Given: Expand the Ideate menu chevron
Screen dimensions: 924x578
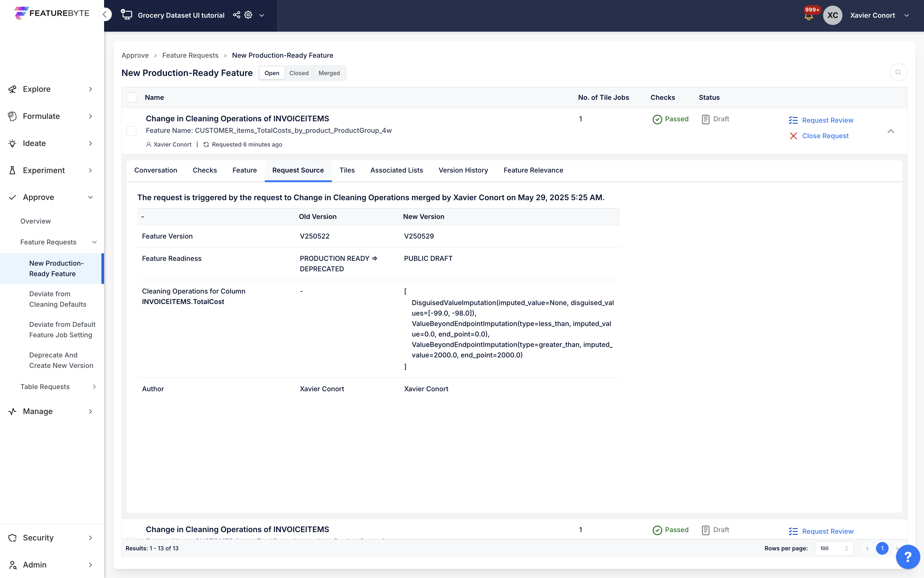Looking at the screenshot, I should 91,143.
